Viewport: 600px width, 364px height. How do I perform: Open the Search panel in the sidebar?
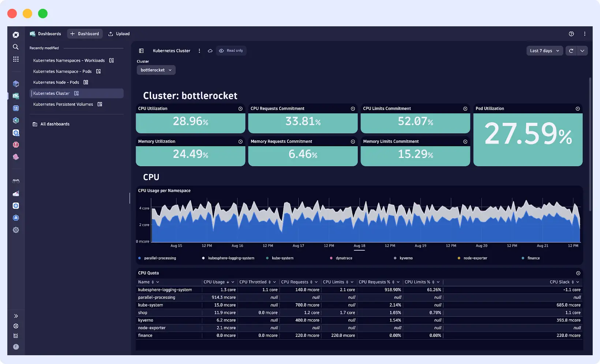tap(15, 47)
